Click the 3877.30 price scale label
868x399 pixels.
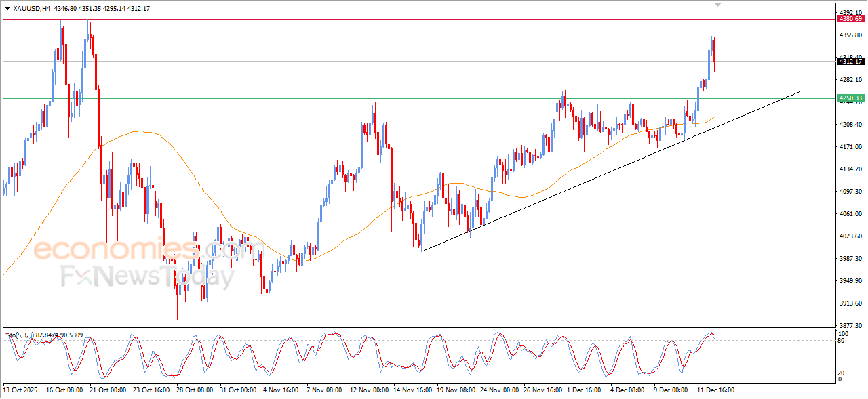[x=850, y=325]
